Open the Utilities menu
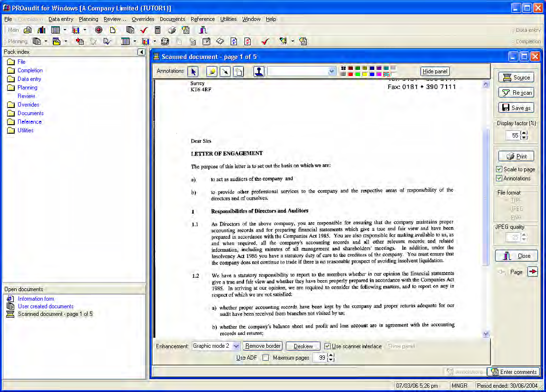The height and width of the screenshot is (392, 546). click(x=228, y=19)
